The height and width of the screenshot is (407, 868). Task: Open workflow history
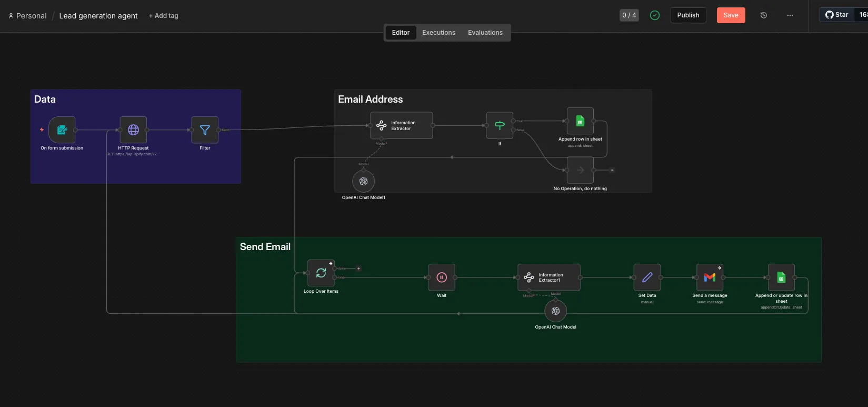(x=764, y=15)
